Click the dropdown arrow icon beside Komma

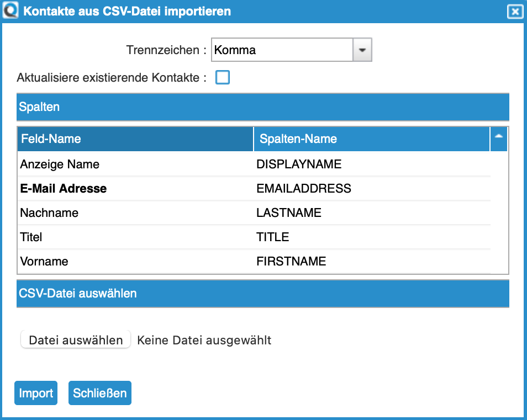click(362, 50)
